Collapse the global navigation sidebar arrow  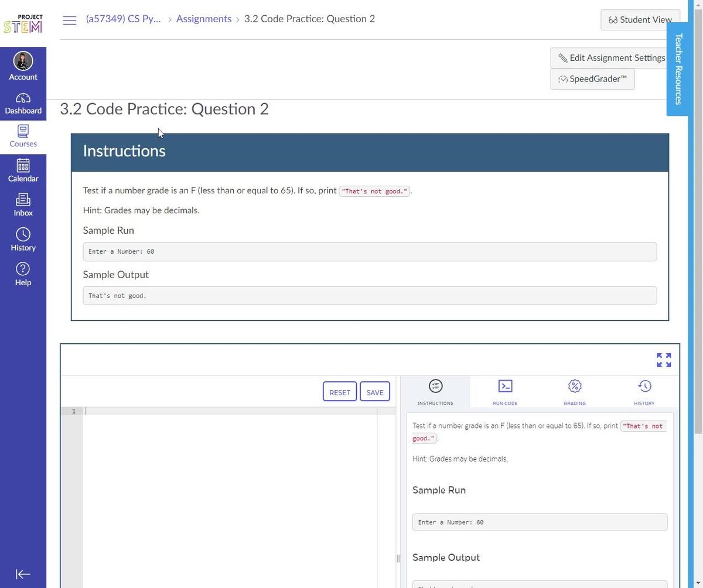[23, 574]
